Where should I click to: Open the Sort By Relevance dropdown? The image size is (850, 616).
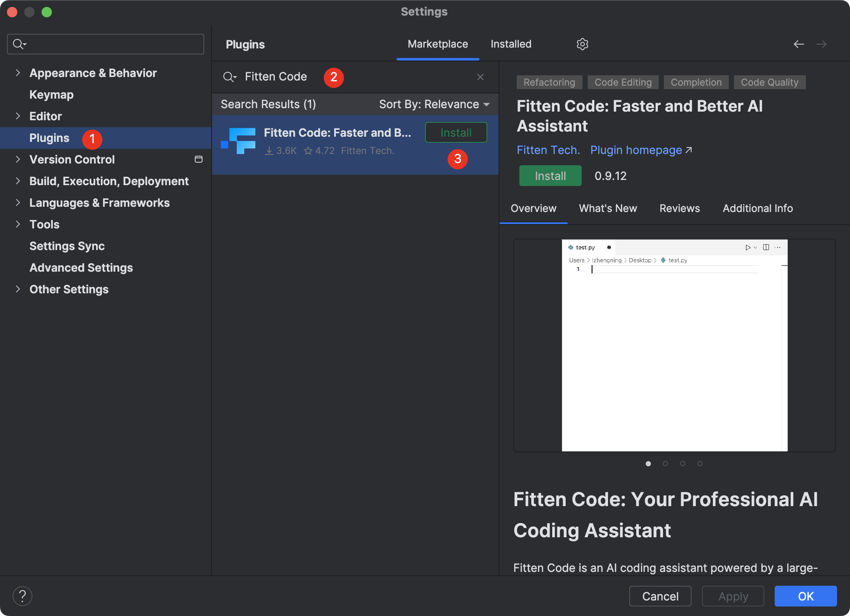[x=435, y=104]
